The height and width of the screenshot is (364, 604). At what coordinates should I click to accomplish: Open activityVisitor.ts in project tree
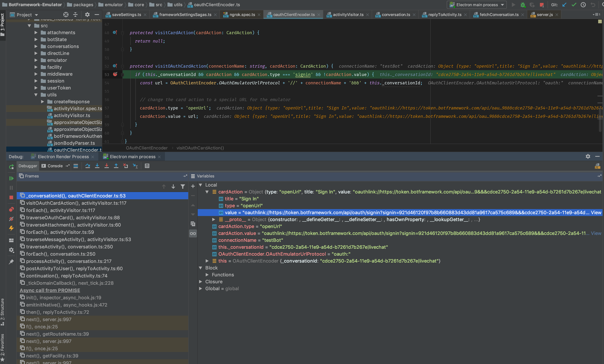click(72, 115)
